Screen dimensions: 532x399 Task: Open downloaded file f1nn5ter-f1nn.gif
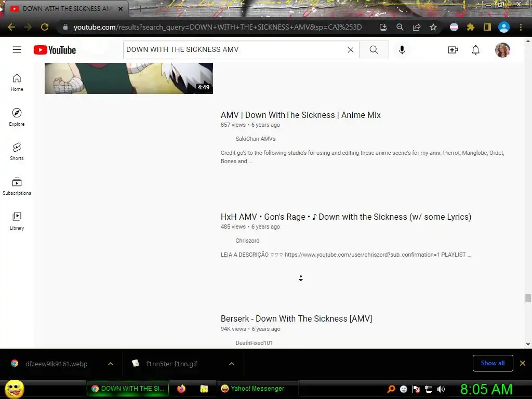[171, 364]
